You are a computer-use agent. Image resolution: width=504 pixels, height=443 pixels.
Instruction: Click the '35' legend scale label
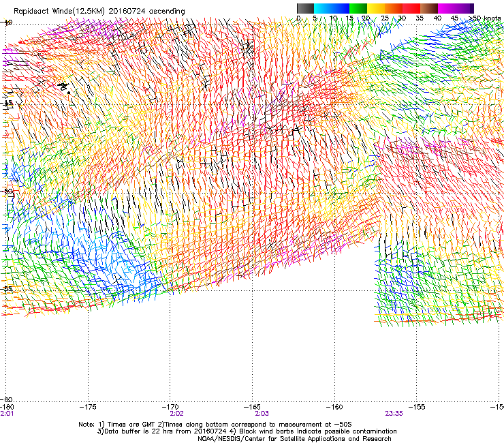420,18
